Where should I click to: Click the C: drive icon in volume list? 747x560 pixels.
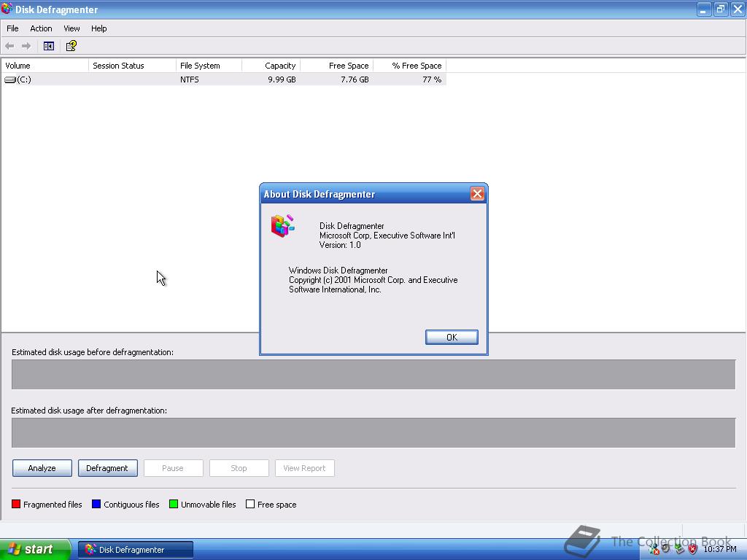click(10, 79)
